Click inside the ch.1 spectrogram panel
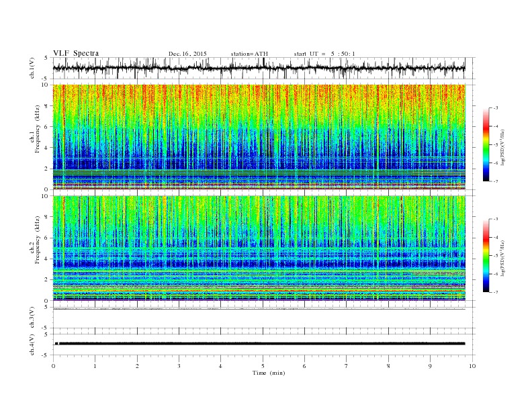Screen dimensions: 532x411 pyautogui.click(x=259, y=137)
